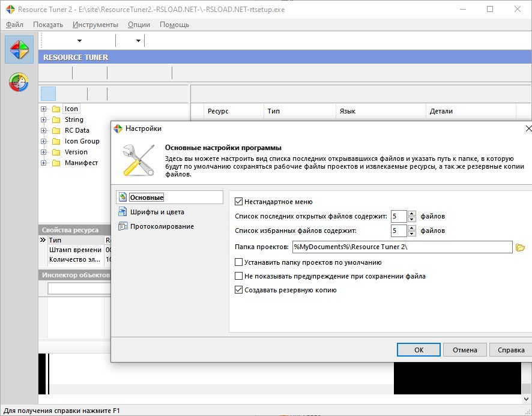The height and width of the screenshot is (416, 532).
Task: Click the Отмена button
Action: [x=465, y=350]
